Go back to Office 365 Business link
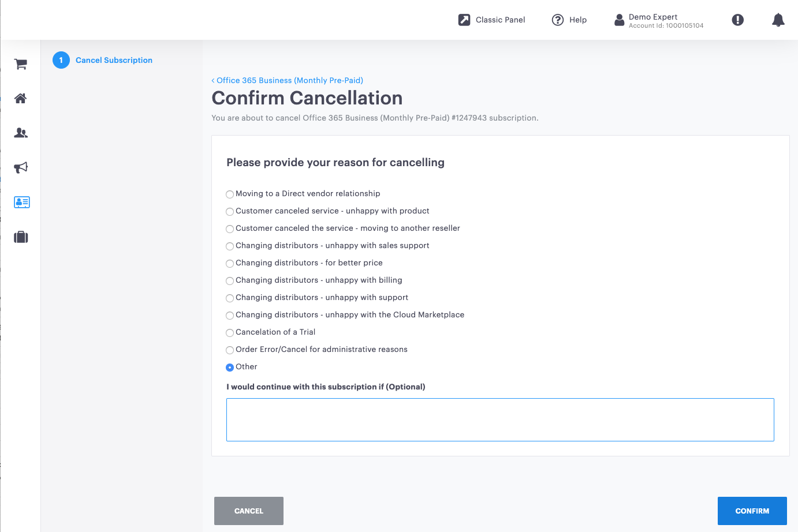Viewport: 798px width, 532px height. click(x=287, y=80)
